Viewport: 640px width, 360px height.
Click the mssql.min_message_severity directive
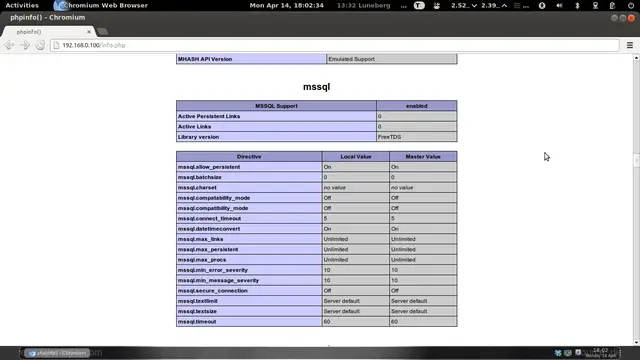coord(218,280)
